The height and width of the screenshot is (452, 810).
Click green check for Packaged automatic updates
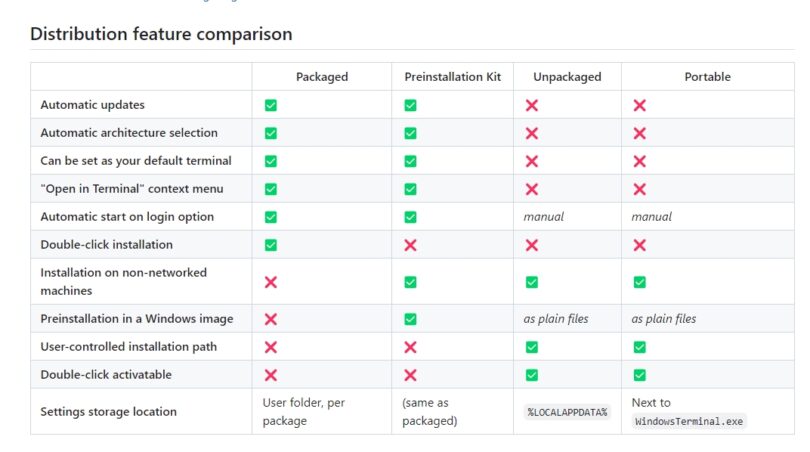click(x=271, y=105)
